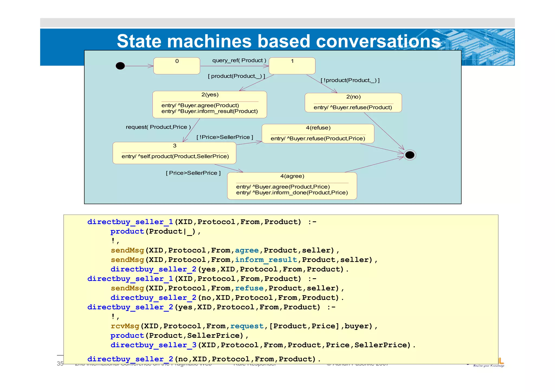Select state box labeled 1
The height and width of the screenshot is (392, 555).
pyautogui.click(x=292, y=66)
